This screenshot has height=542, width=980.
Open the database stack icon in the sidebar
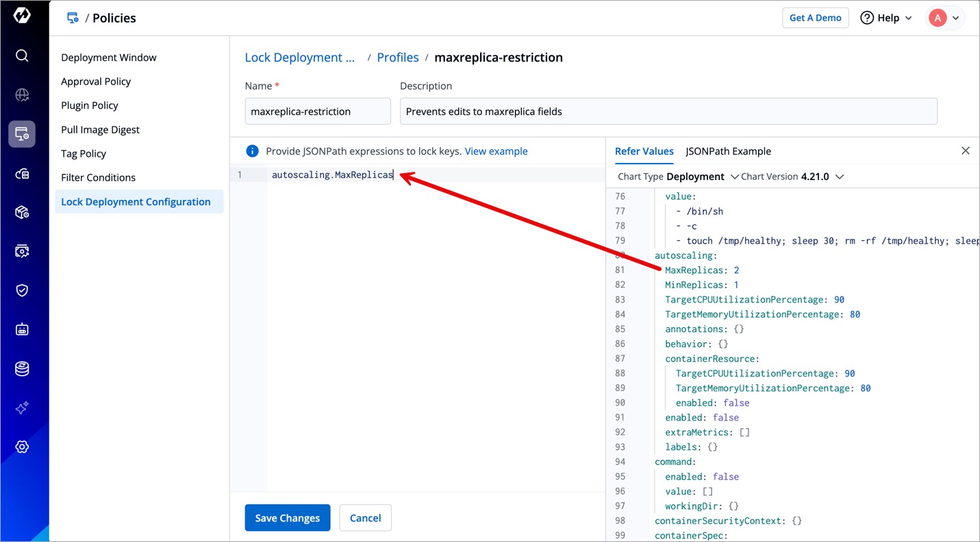(x=22, y=369)
